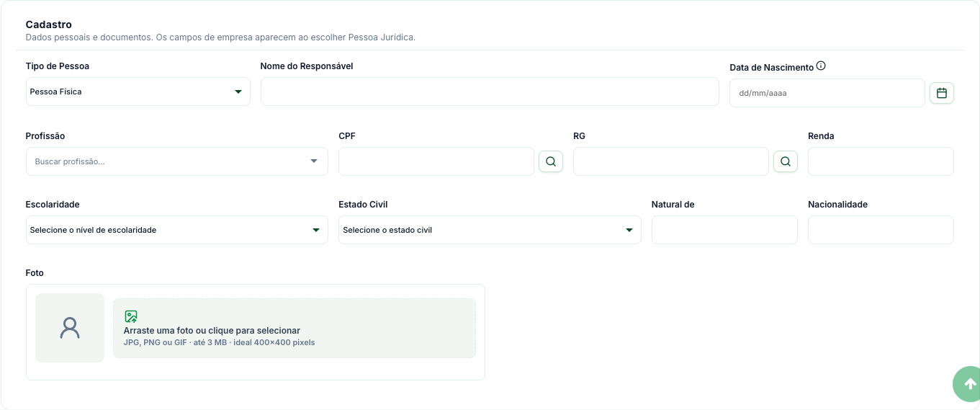Image resolution: width=980 pixels, height=410 pixels.
Task: Open the Estado Civil dropdown
Action: (x=490, y=230)
